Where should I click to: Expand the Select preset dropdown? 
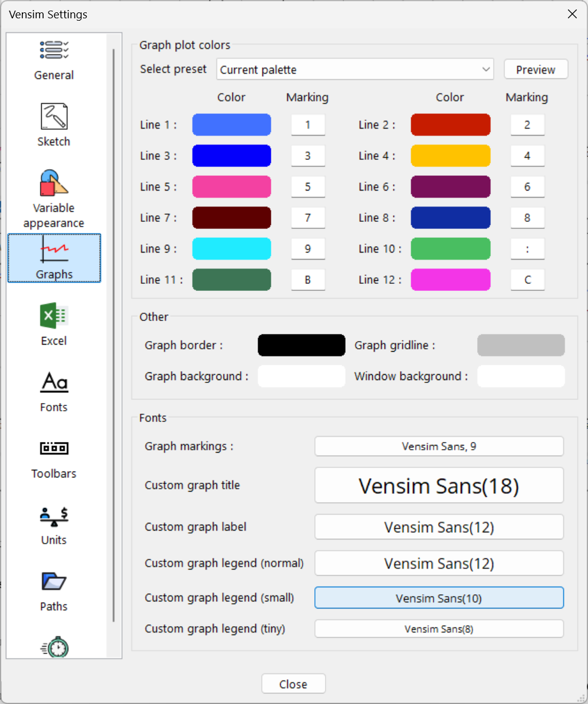click(354, 70)
